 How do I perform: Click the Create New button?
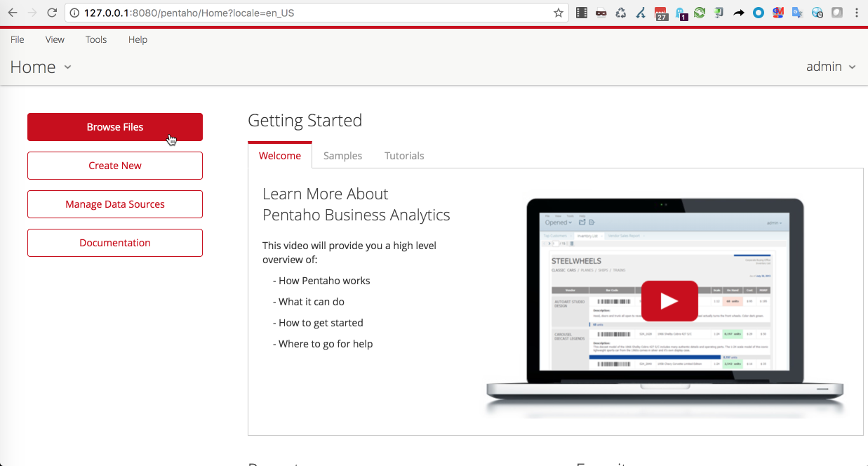coord(114,166)
